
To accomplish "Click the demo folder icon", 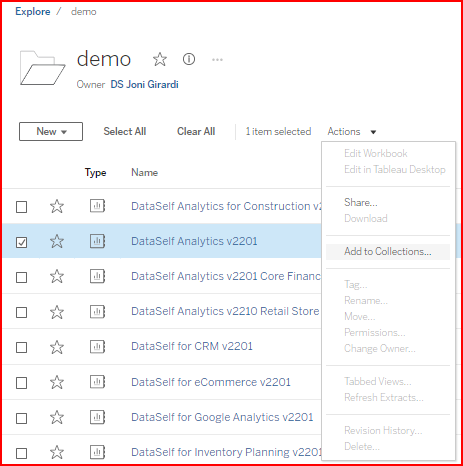I will (42, 68).
